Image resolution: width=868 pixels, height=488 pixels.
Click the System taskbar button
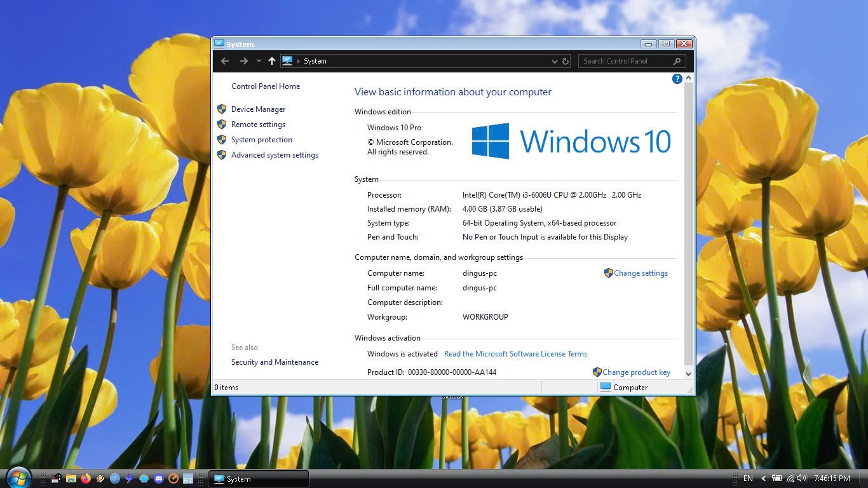tap(259, 479)
